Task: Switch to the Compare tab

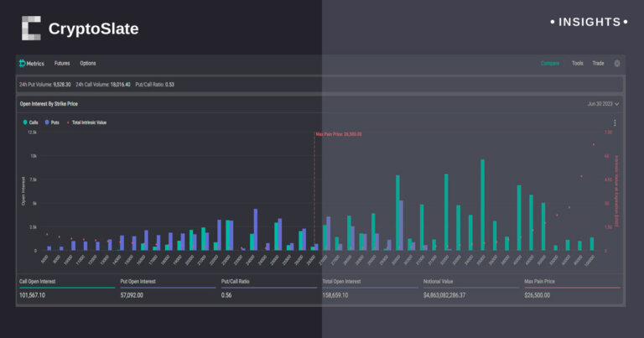Action: pyautogui.click(x=550, y=63)
